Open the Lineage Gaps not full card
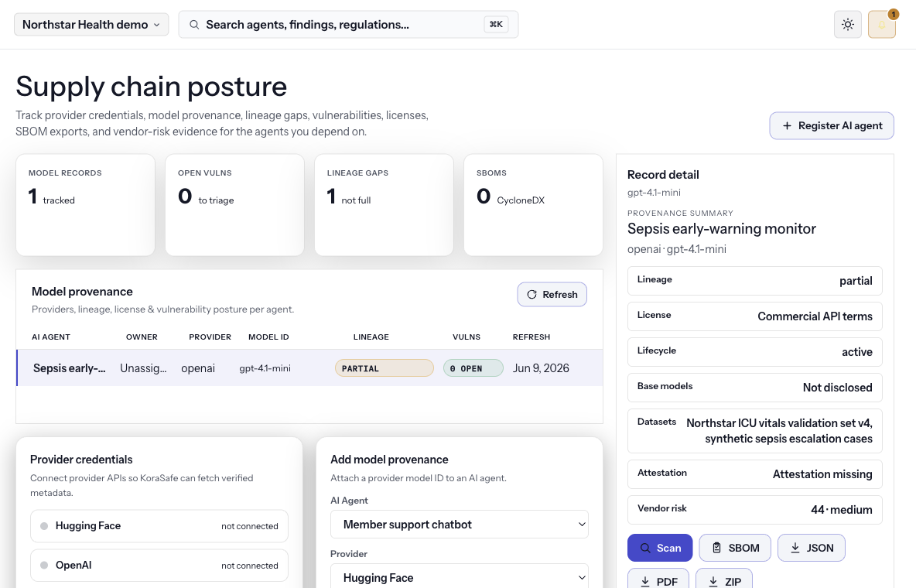The width and height of the screenshot is (916, 588). (384, 204)
